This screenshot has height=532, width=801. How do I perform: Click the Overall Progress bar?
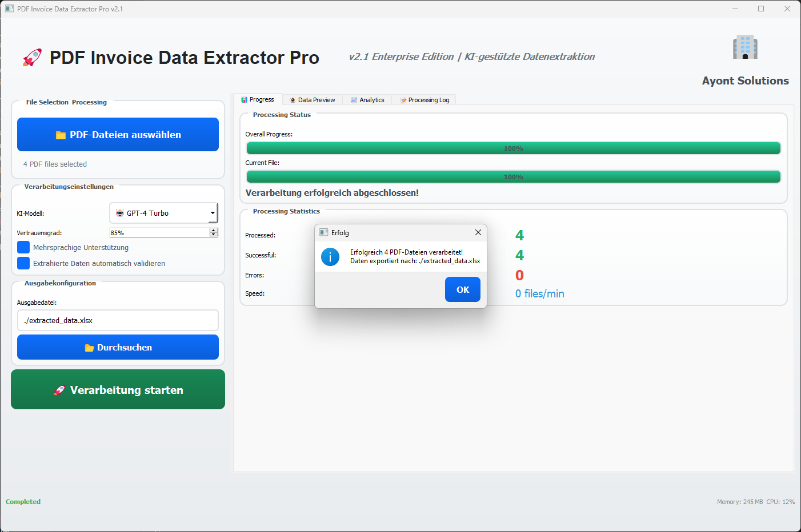pyautogui.click(x=513, y=148)
